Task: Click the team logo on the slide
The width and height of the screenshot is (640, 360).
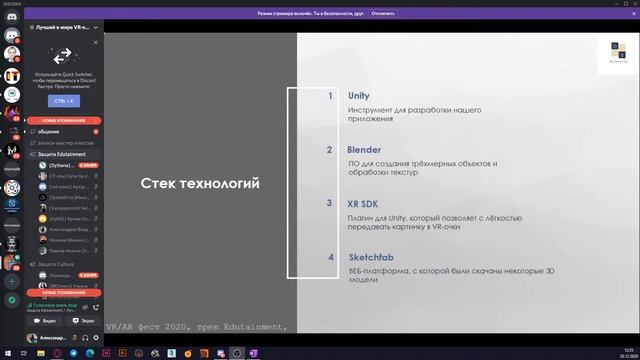Action: point(618,52)
